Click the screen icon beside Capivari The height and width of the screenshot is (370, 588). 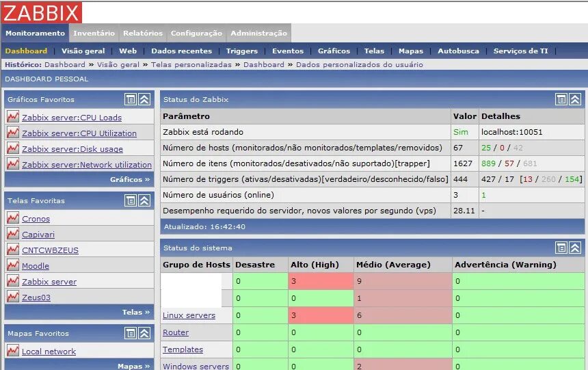coord(13,234)
